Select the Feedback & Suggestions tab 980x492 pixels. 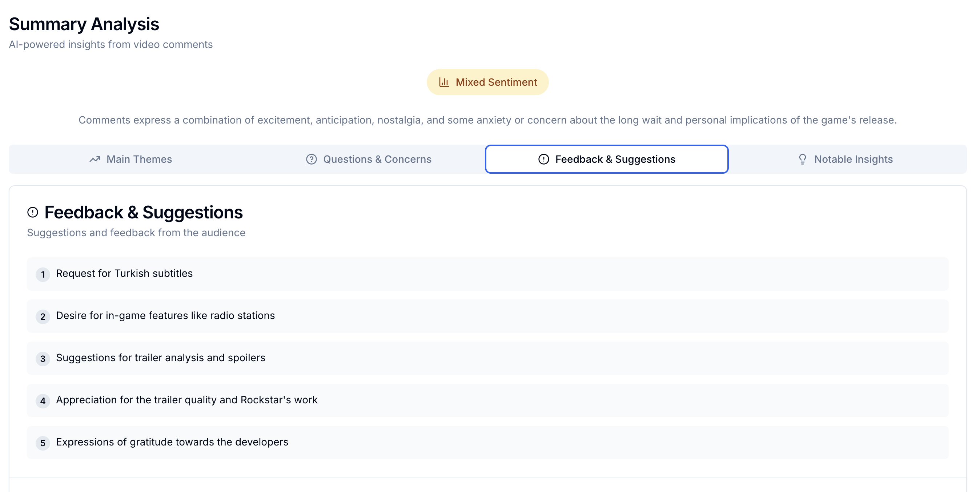(x=606, y=159)
